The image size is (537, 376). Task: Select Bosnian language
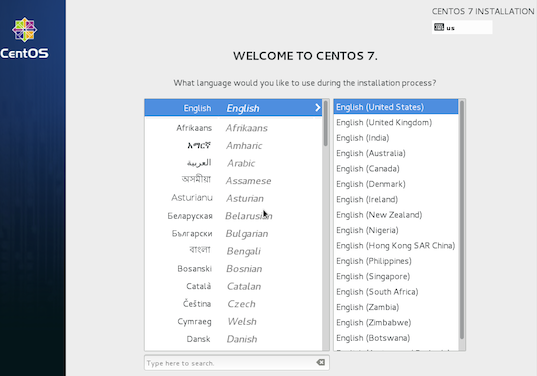click(233, 269)
